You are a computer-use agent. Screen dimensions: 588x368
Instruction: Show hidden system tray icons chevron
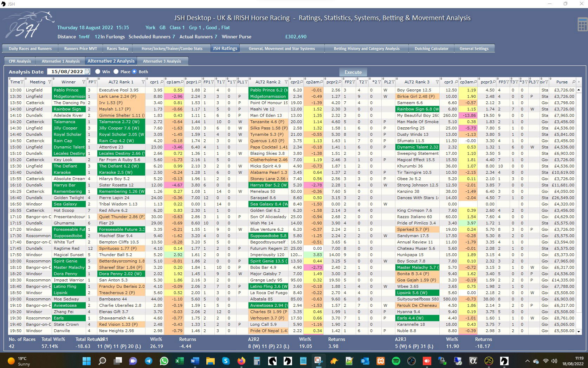pyautogui.click(x=527, y=361)
